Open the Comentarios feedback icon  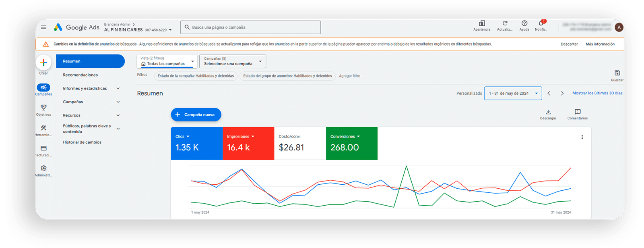point(577,112)
